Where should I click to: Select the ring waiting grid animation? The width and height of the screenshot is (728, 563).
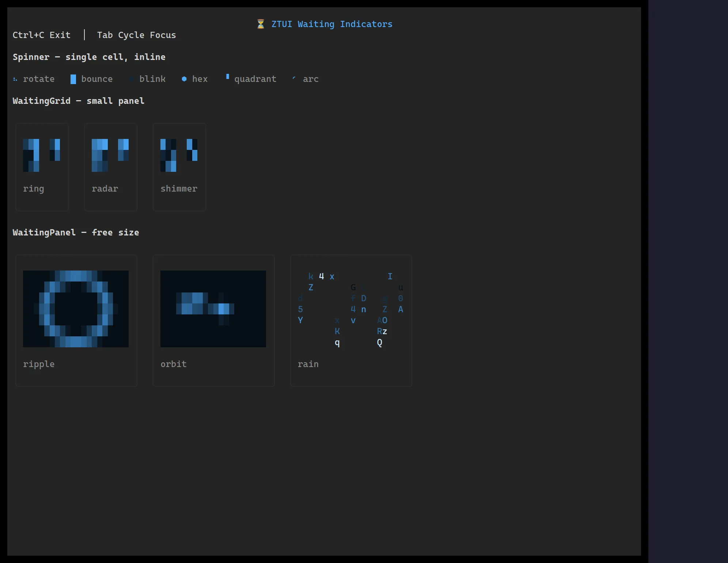pos(42,155)
